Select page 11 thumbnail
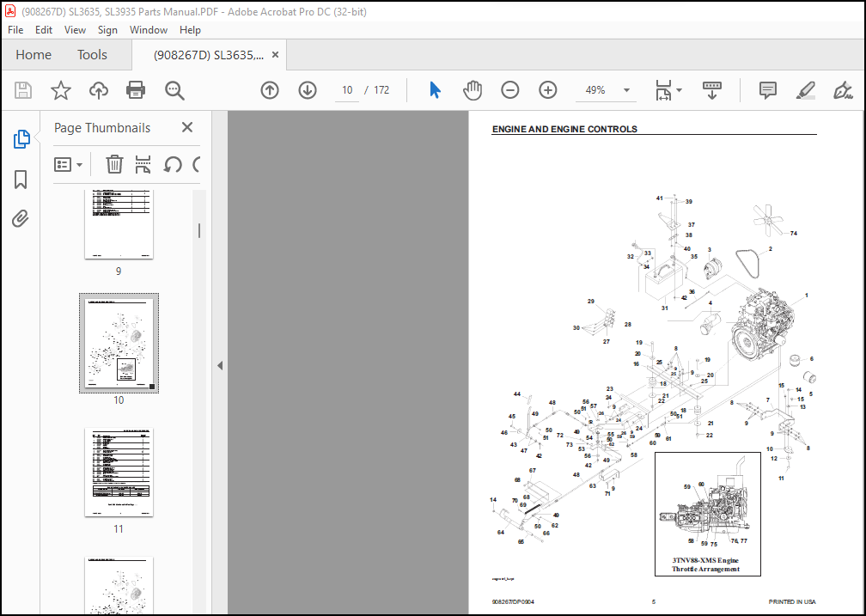 [x=119, y=473]
